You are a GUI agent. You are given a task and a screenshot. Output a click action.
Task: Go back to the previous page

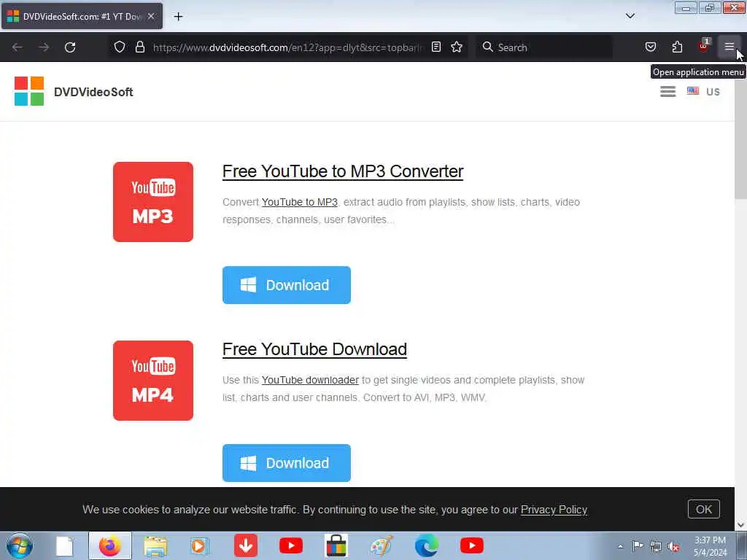click(x=18, y=47)
